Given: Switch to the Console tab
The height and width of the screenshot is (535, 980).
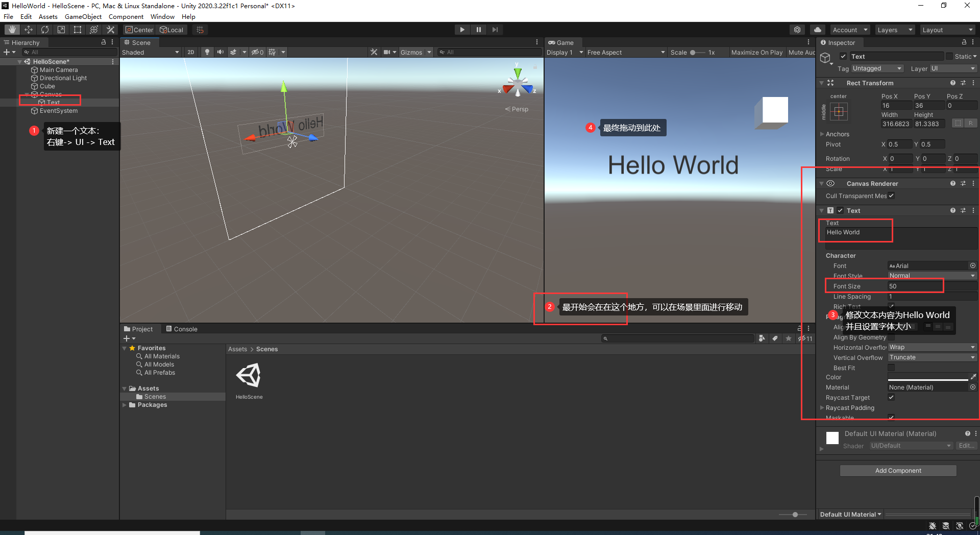Looking at the screenshot, I should pyautogui.click(x=182, y=329).
